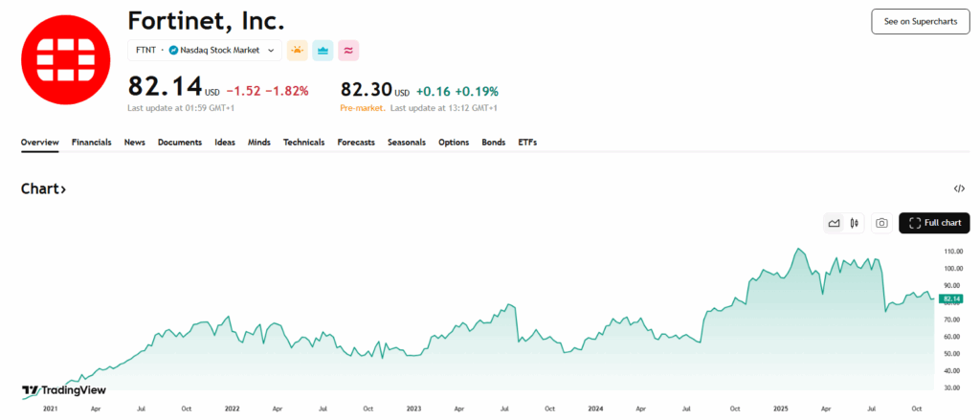Take a chart snapshot with camera icon

pos(881,223)
